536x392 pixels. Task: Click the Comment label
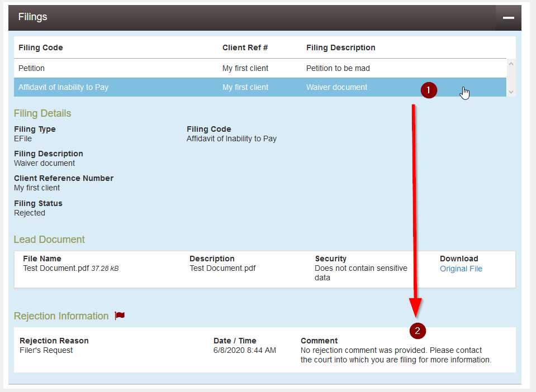[319, 341]
